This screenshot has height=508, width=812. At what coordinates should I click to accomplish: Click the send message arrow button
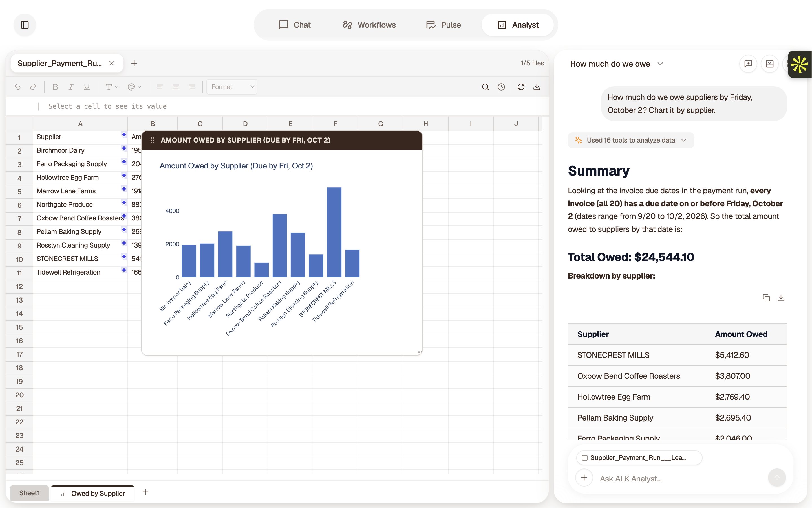pyautogui.click(x=777, y=478)
